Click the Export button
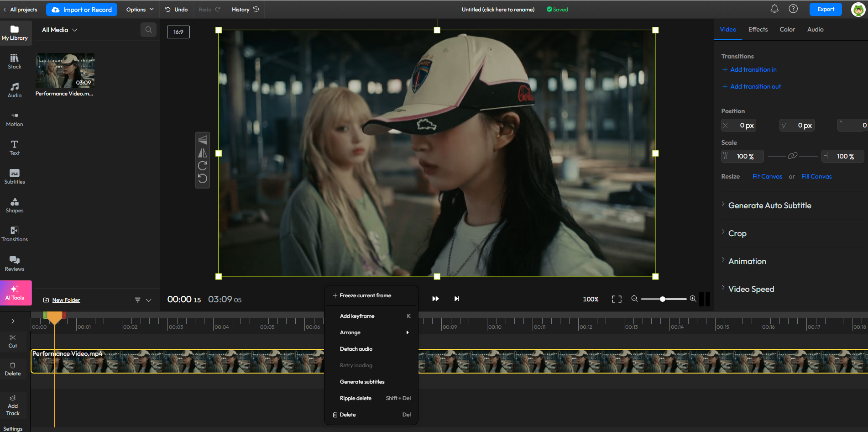868x432 pixels. tap(825, 10)
